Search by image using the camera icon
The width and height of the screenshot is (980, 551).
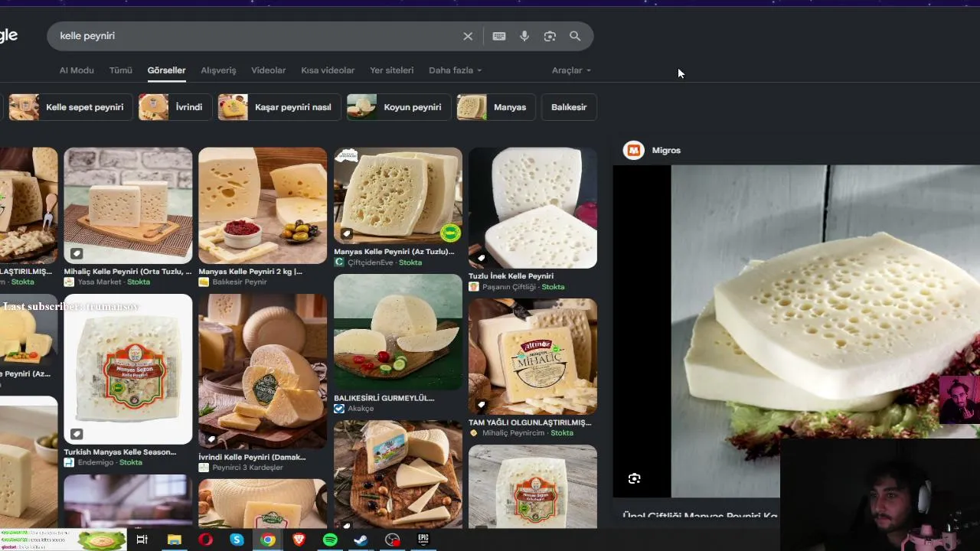[550, 36]
